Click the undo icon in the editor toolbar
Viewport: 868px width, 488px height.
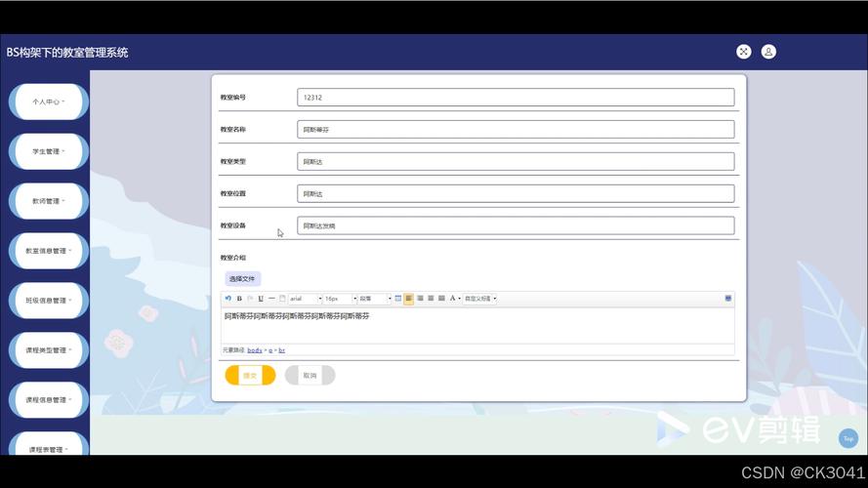[x=228, y=299]
